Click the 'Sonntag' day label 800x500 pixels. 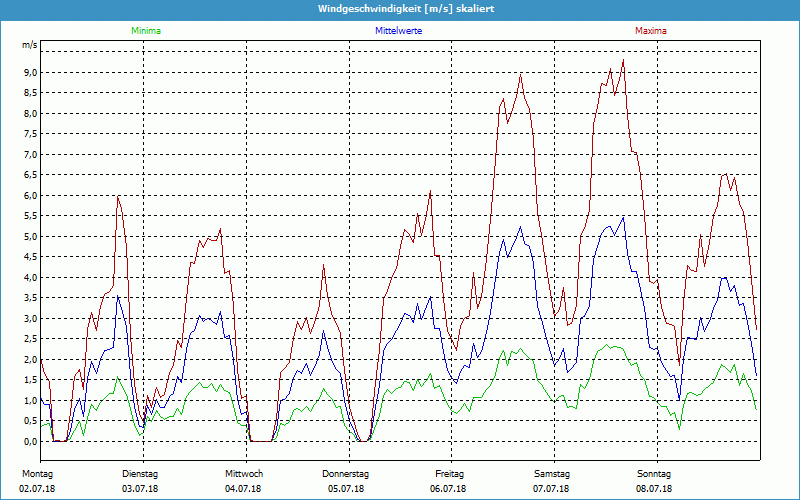pyautogui.click(x=654, y=474)
